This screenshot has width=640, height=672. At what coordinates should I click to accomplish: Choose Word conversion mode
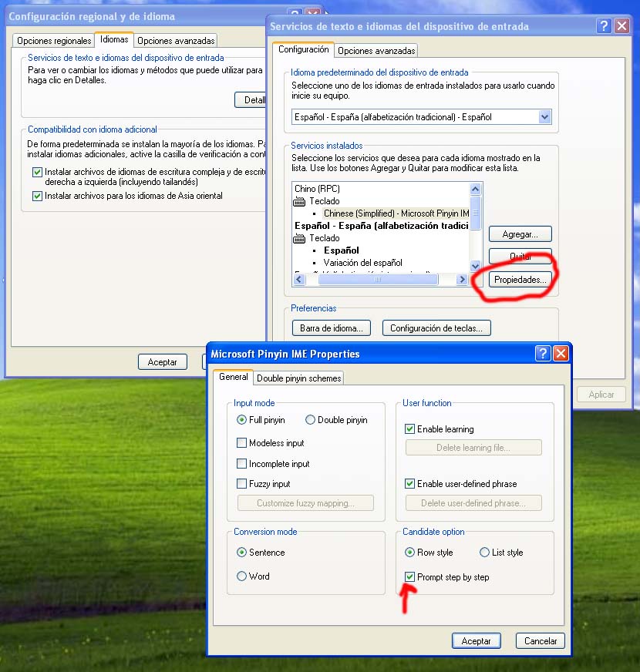coord(241,576)
